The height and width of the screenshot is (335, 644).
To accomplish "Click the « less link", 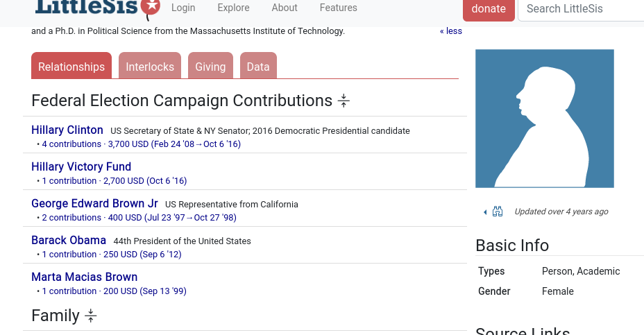I will [450, 31].
